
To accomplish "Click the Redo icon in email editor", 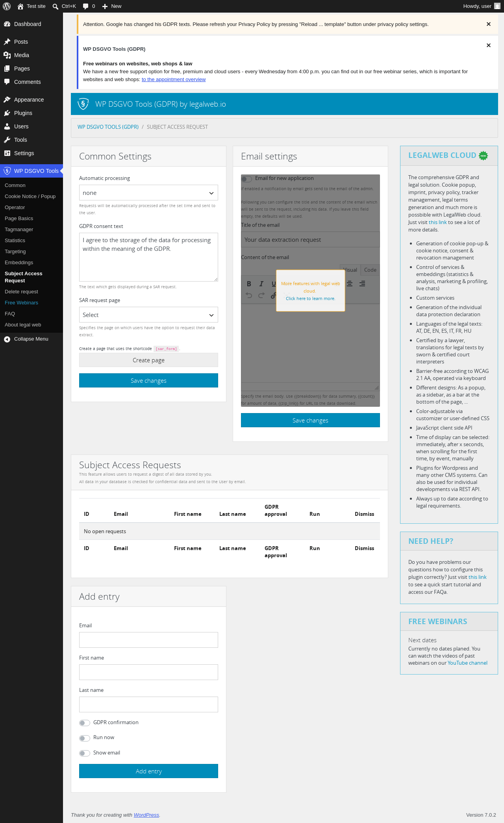I will [261, 295].
